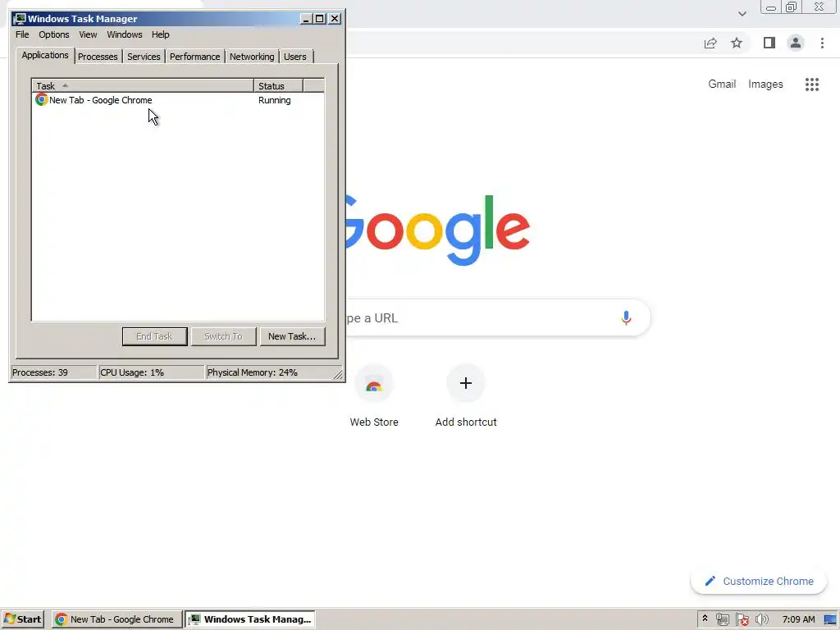Screen dimensions: 840x630
Task: Click voice search microphone icon
Action: (626, 317)
